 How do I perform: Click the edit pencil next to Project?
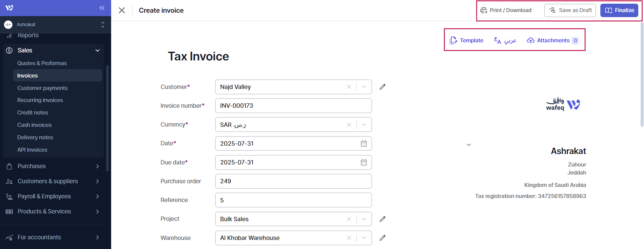382,219
